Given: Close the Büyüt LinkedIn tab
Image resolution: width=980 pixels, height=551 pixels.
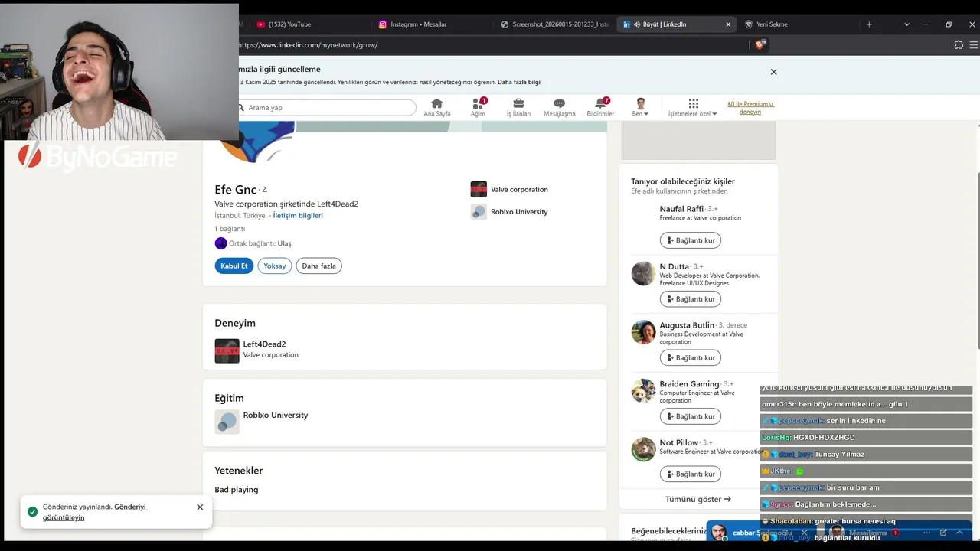Looking at the screenshot, I should 728,24.
